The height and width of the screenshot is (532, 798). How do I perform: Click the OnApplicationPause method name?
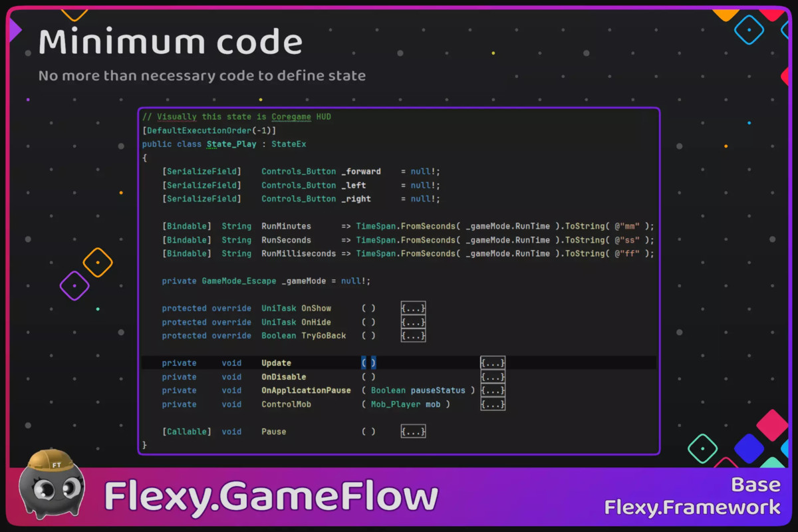(306, 390)
